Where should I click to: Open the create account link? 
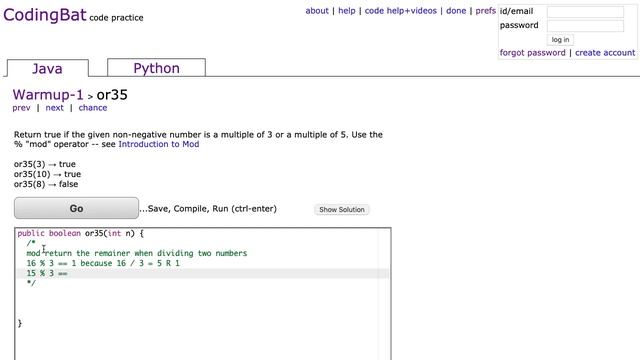coord(605,53)
